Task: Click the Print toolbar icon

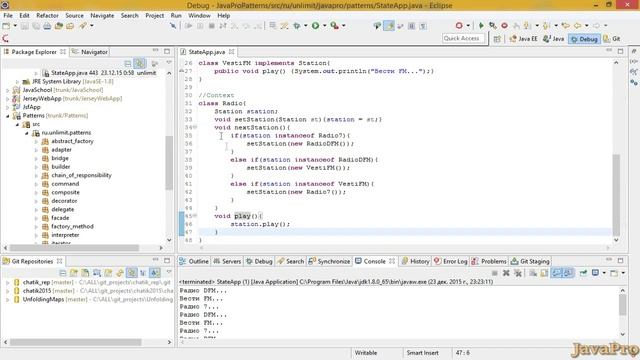Action: (47, 26)
